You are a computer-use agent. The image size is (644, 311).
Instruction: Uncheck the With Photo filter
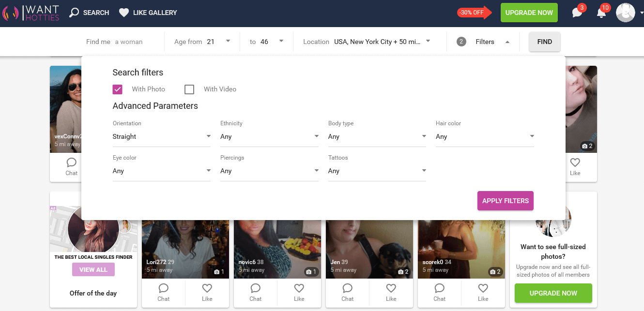click(117, 89)
